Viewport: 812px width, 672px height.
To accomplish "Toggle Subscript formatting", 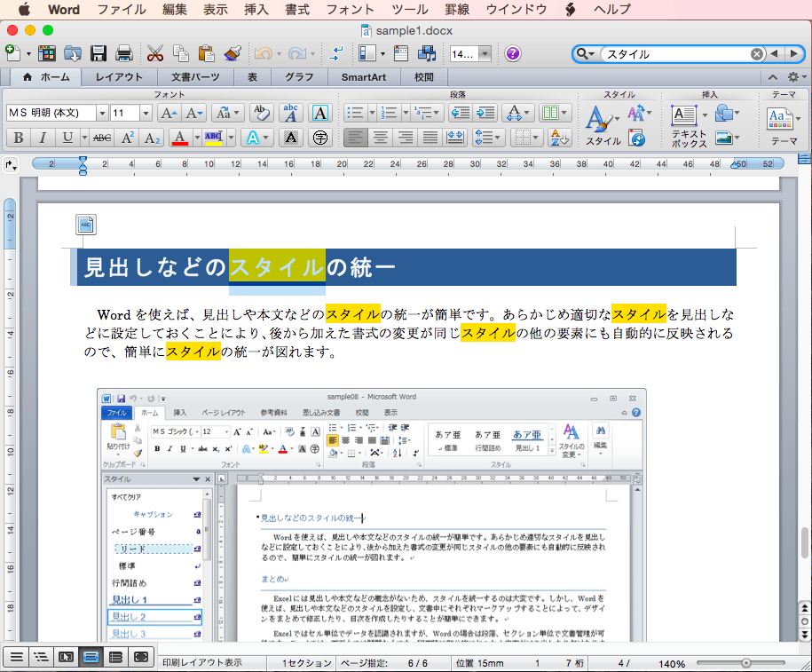I will pos(152,138).
